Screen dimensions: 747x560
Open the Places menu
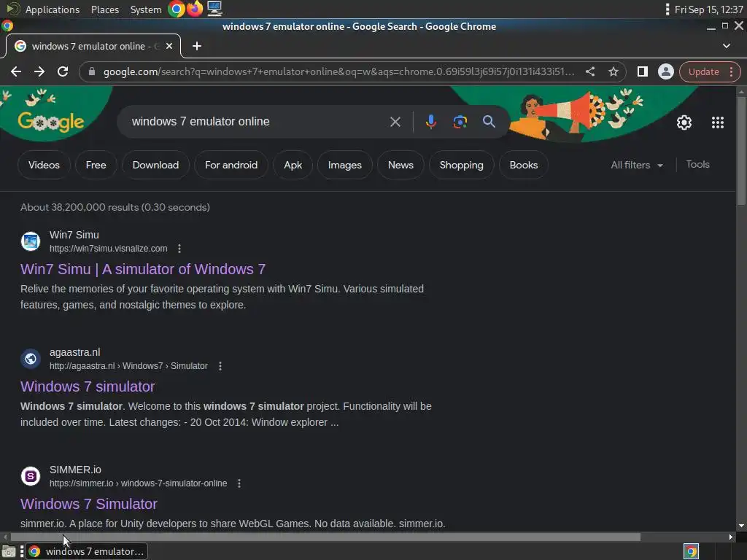[x=105, y=9]
